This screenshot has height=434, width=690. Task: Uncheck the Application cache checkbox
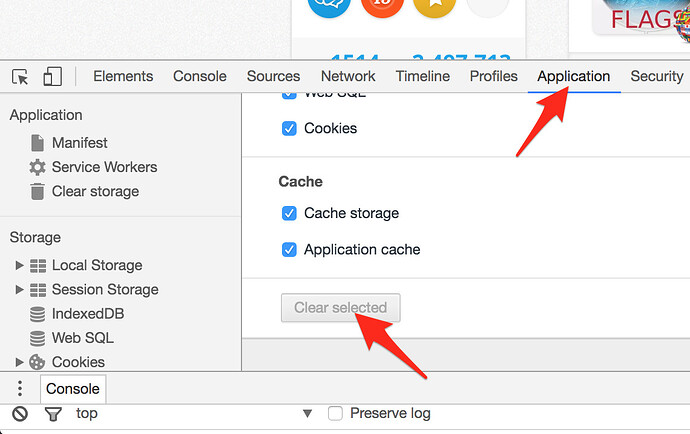pos(289,250)
